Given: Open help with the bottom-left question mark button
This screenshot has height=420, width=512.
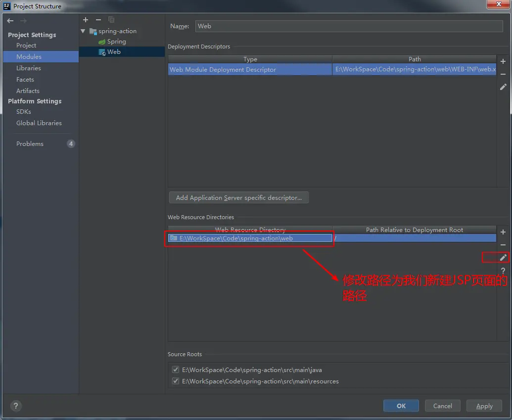Looking at the screenshot, I should 16,406.
